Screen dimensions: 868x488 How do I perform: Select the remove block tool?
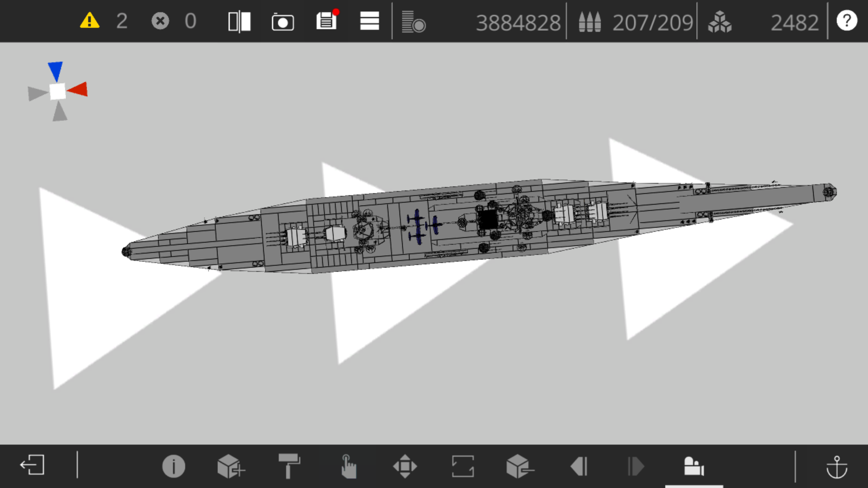tap(520, 466)
